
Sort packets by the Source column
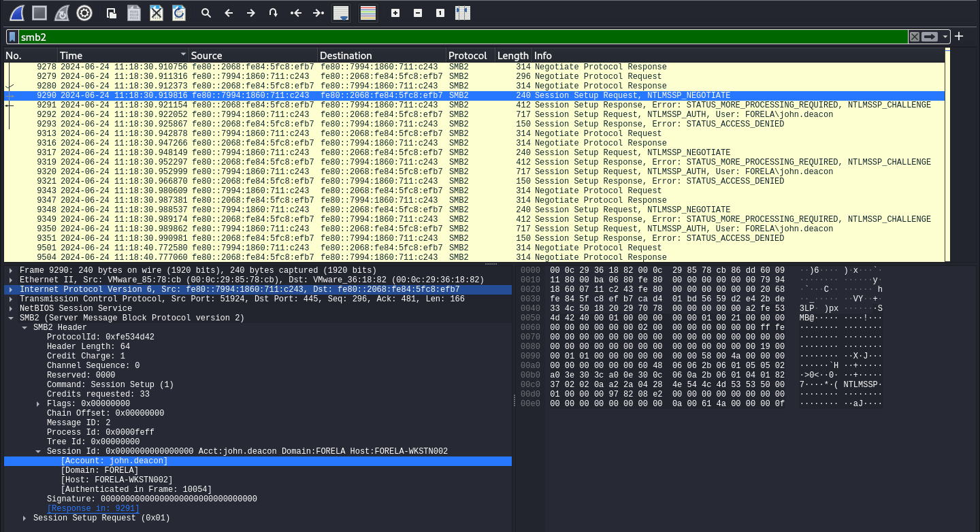pos(253,56)
